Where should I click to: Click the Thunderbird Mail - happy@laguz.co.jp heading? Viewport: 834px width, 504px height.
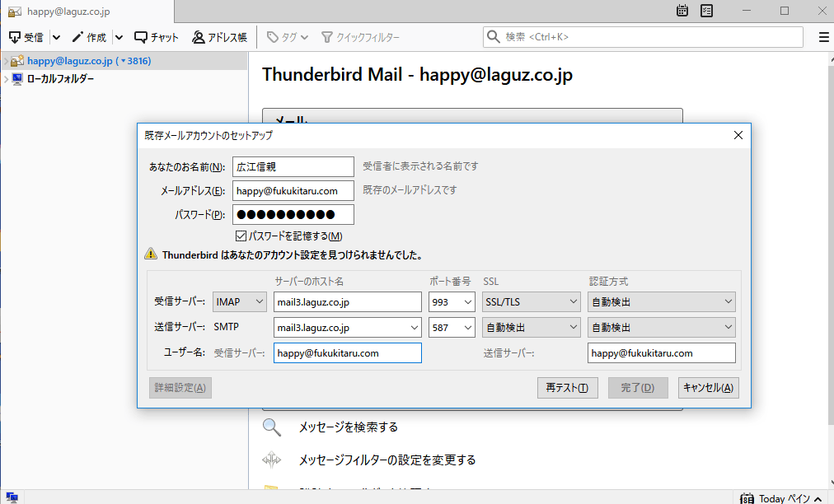[418, 74]
